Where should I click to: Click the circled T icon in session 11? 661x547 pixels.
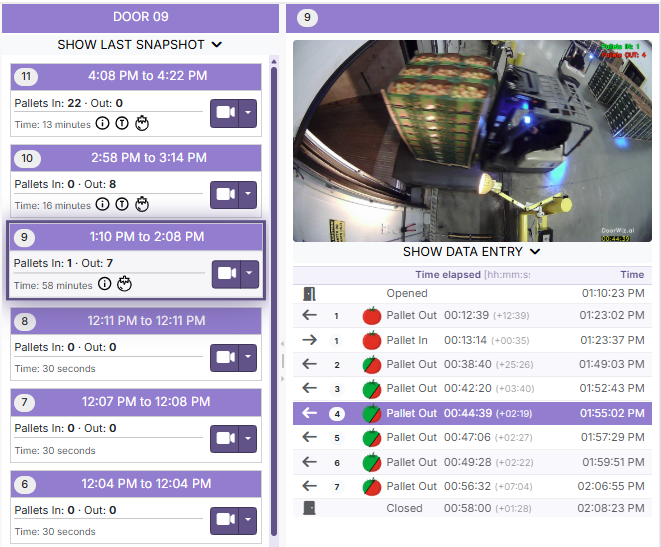click(x=122, y=123)
